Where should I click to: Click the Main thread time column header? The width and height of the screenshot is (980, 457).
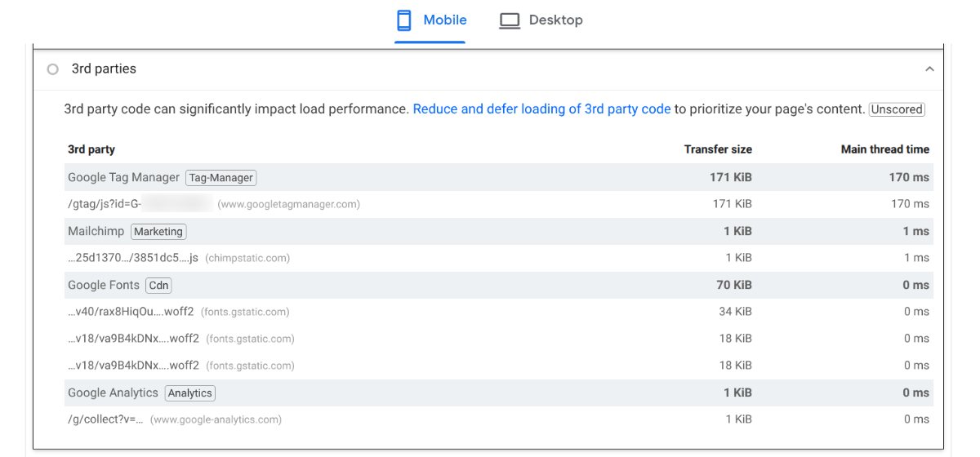(885, 149)
